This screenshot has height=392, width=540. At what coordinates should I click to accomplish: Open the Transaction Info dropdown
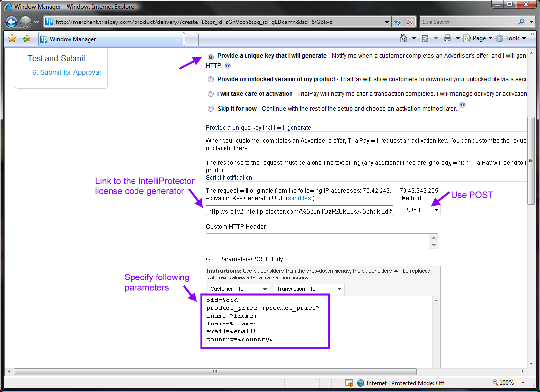(309, 289)
